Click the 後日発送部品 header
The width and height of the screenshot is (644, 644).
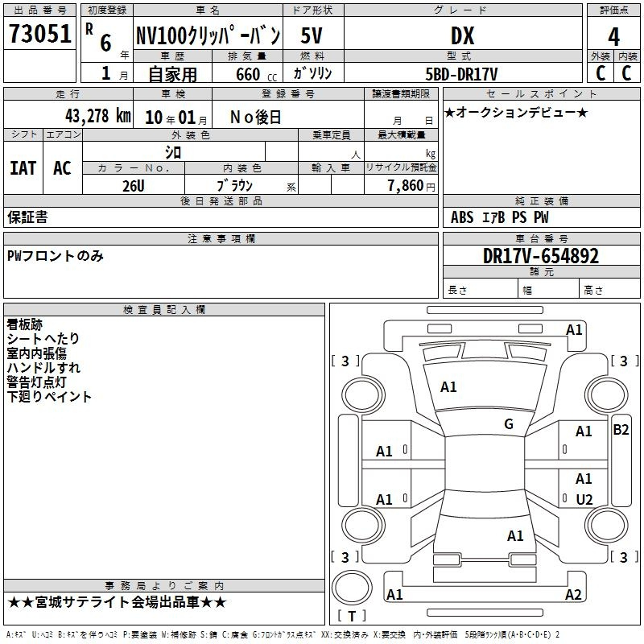(x=221, y=200)
